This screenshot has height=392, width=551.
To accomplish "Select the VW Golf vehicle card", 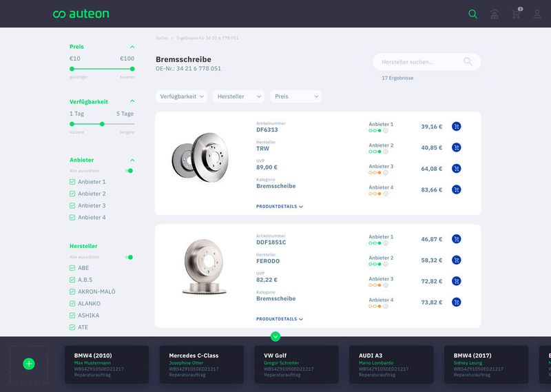I will (297, 364).
